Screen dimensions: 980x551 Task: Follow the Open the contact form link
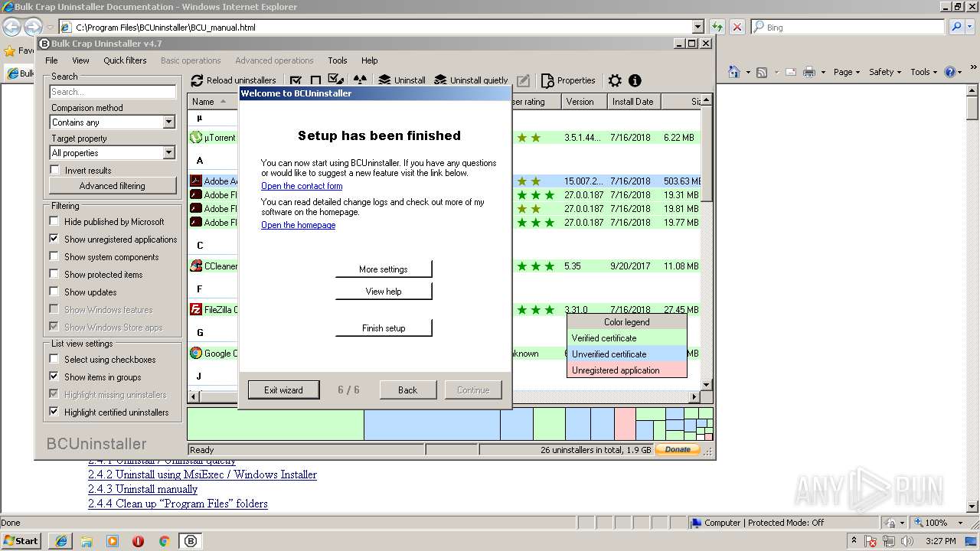[x=302, y=186]
